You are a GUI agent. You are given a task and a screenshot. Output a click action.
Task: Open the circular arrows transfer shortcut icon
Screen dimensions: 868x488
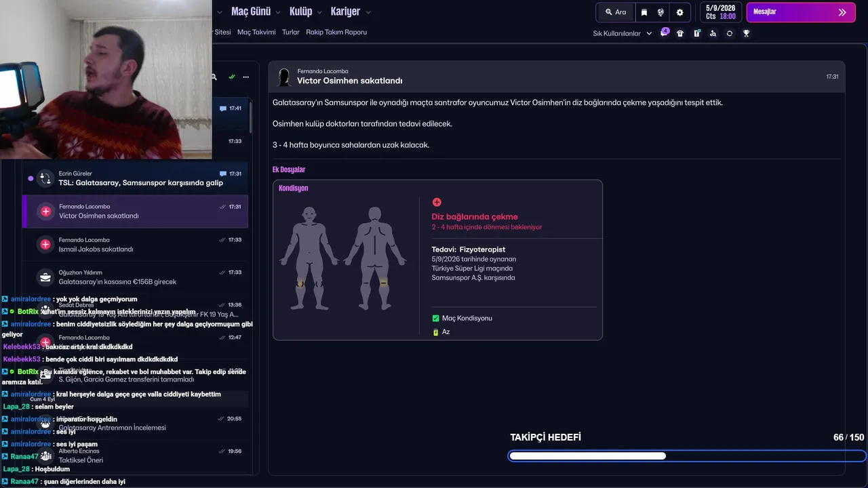730,33
